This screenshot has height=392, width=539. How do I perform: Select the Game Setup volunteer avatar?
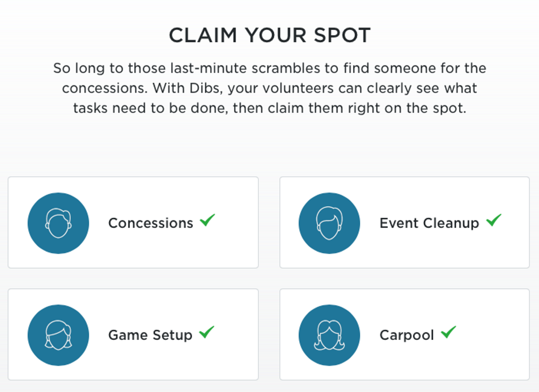(58, 335)
